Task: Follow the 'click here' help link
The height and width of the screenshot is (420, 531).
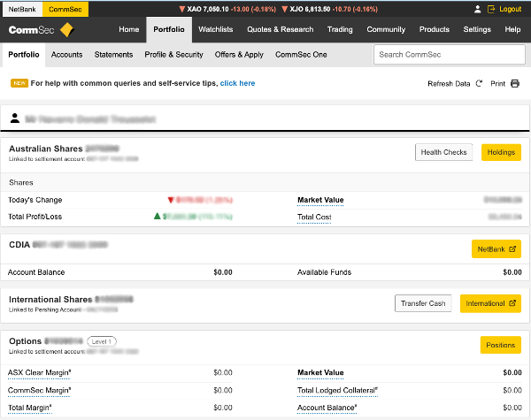Action: click(x=237, y=83)
